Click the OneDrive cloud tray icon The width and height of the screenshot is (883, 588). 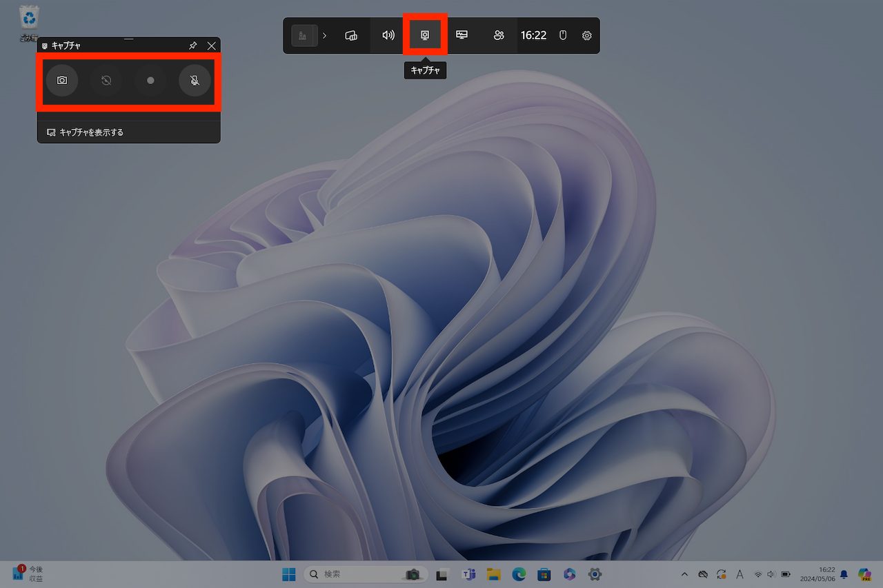[x=703, y=574]
